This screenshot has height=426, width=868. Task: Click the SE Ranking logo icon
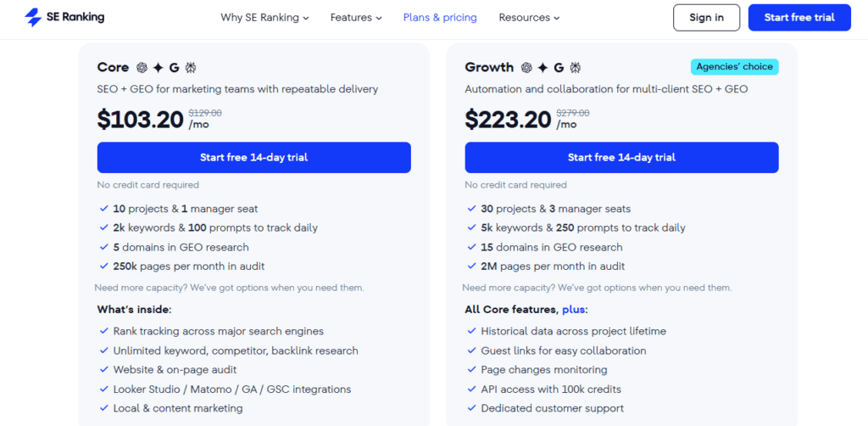click(x=33, y=18)
